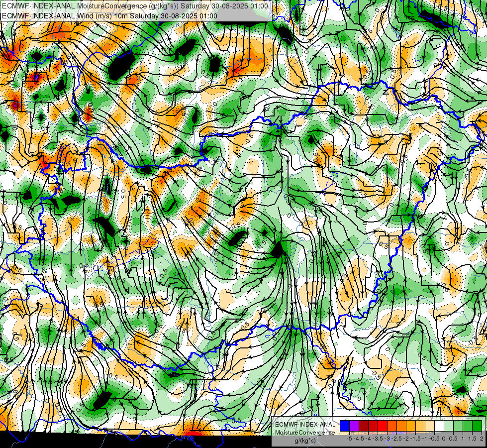Click the -2 legend tick label
The width and height of the screenshot is (487, 448).
[406, 439]
